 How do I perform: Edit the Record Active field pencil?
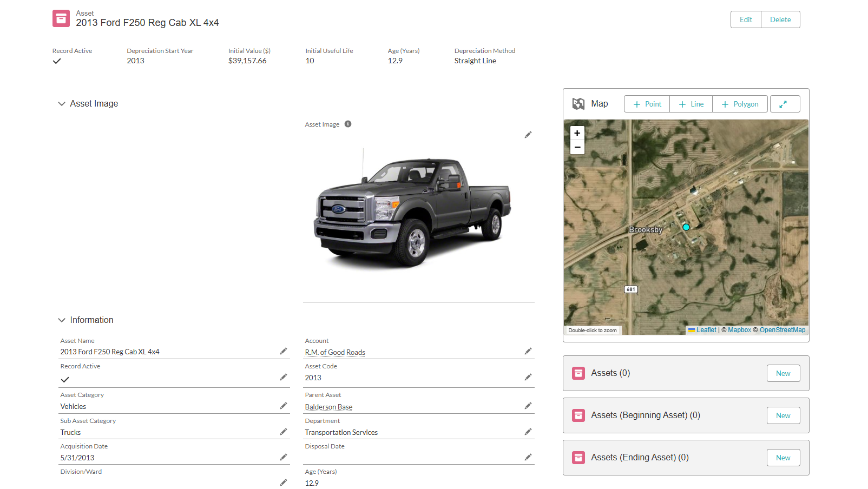tap(284, 377)
